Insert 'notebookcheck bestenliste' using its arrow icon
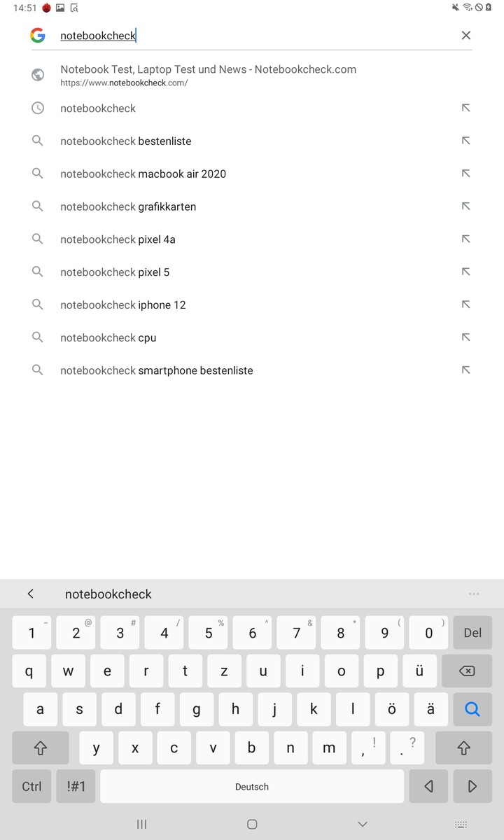 click(x=465, y=141)
